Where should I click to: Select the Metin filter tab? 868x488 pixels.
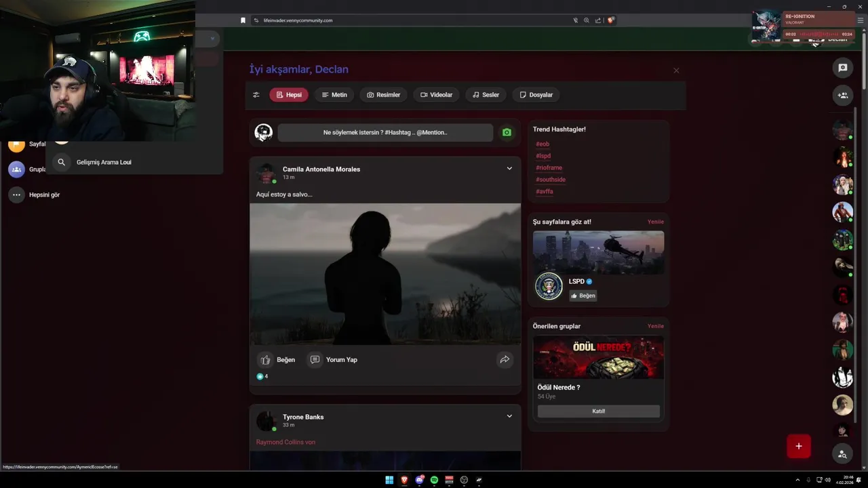pyautogui.click(x=334, y=95)
